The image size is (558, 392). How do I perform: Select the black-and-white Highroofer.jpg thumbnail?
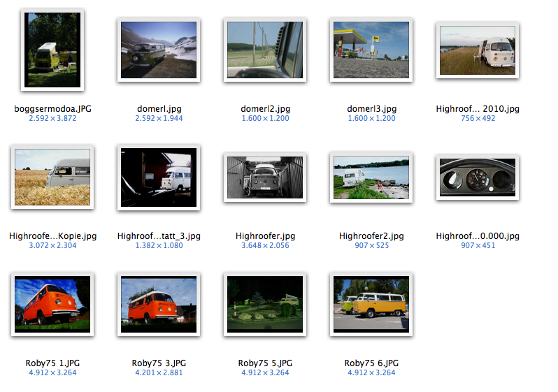coord(265,177)
